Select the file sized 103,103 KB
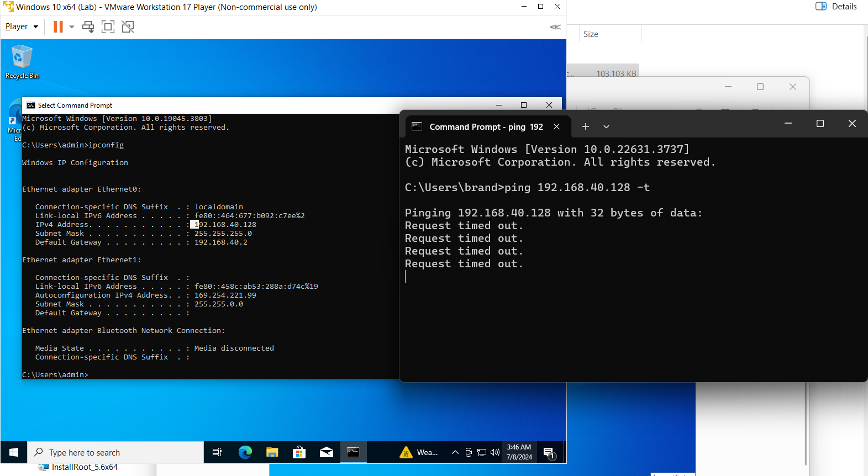This screenshot has height=476, width=868. [616, 73]
